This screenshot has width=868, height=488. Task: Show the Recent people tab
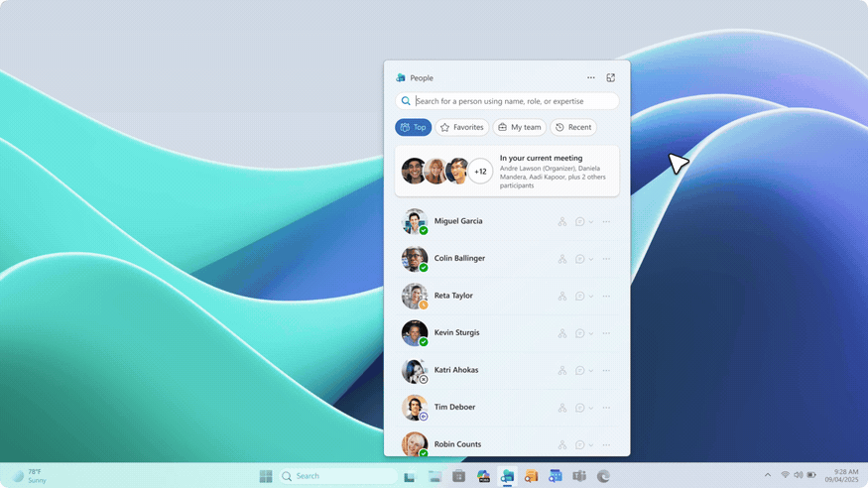tap(573, 127)
